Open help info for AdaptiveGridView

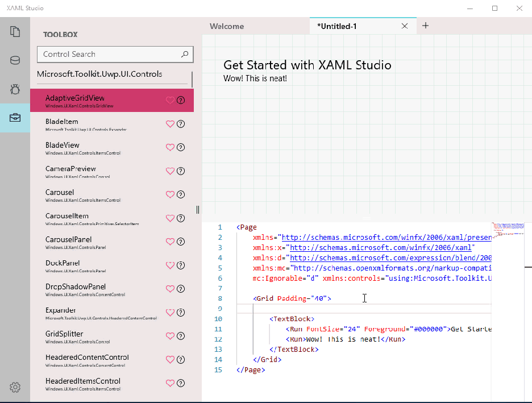181,99
